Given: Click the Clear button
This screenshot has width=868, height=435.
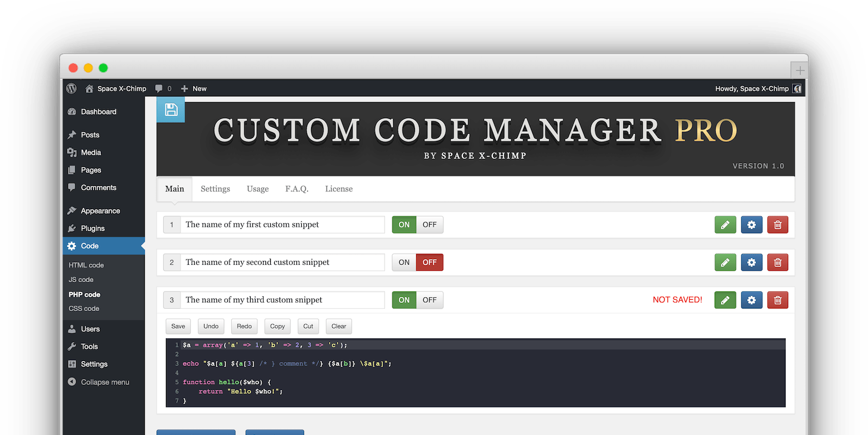Looking at the screenshot, I should (339, 326).
